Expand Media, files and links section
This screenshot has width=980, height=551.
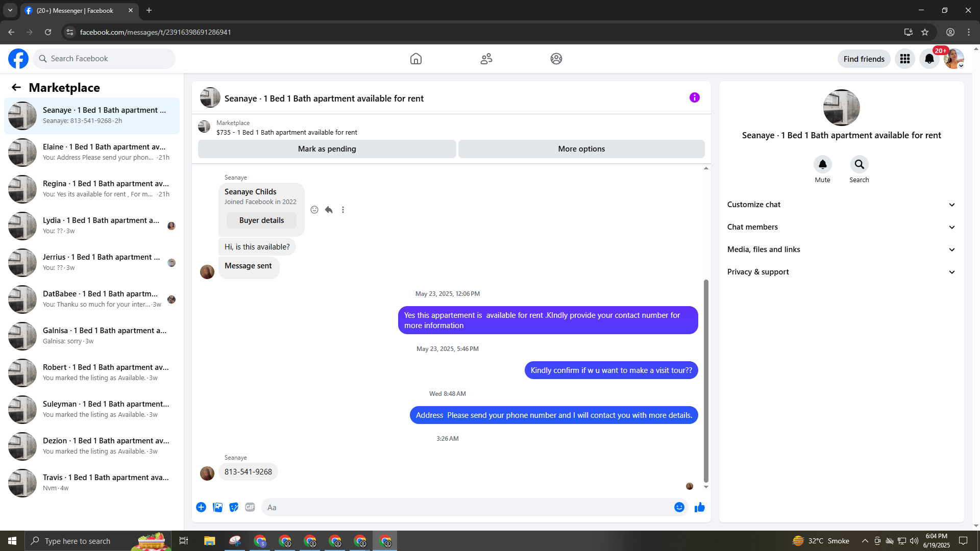click(x=841, y=249)
